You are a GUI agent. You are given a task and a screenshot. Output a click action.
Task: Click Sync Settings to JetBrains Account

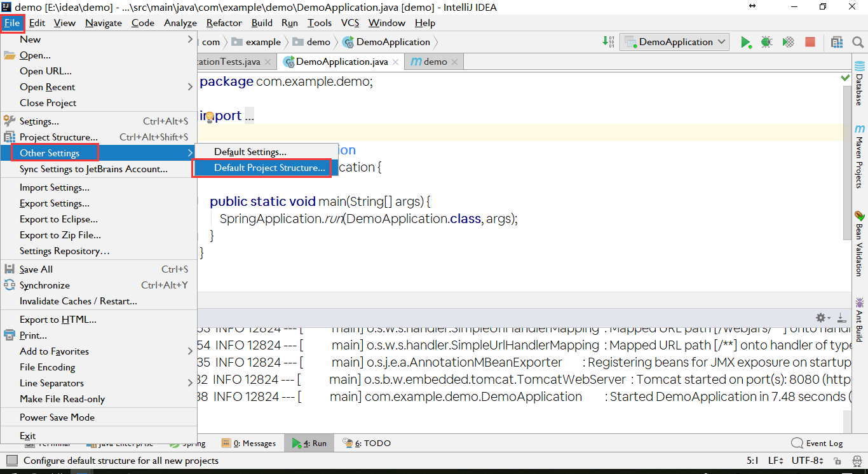[98, 169]
